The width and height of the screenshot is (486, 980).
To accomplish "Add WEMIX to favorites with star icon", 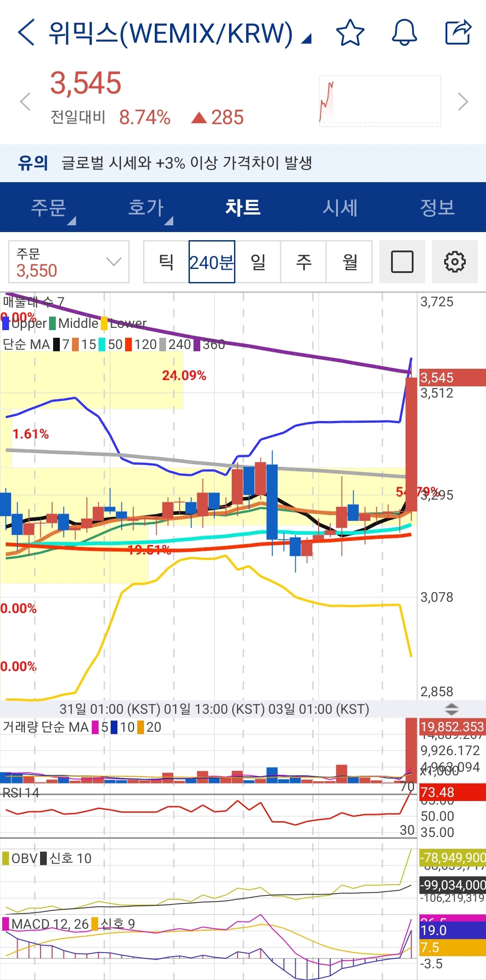I will 350,32.
